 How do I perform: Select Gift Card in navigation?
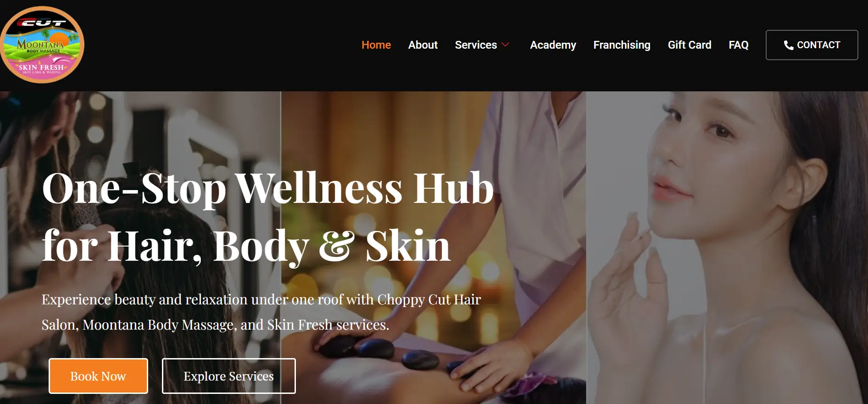tap(690, 45)
